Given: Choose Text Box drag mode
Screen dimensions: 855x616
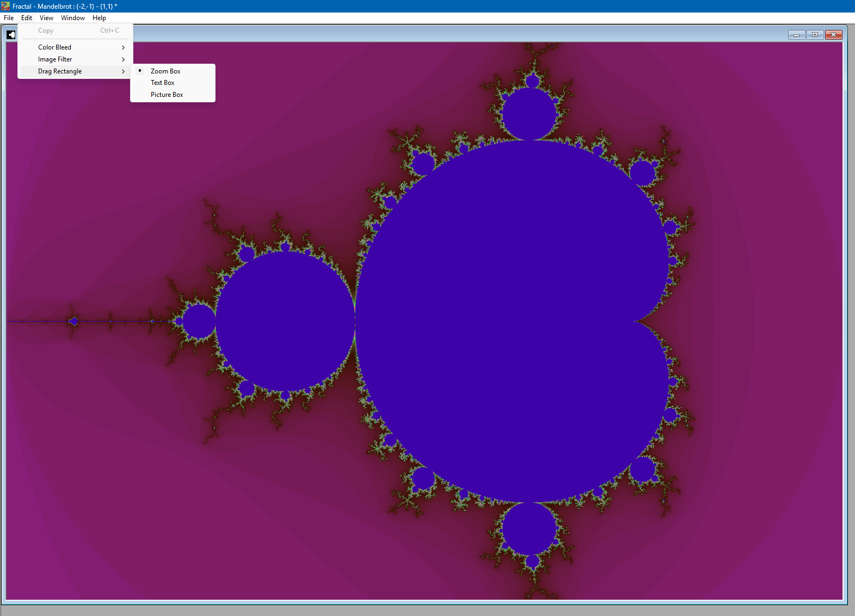Looking at the screenshot, I should tap(173, 83).
